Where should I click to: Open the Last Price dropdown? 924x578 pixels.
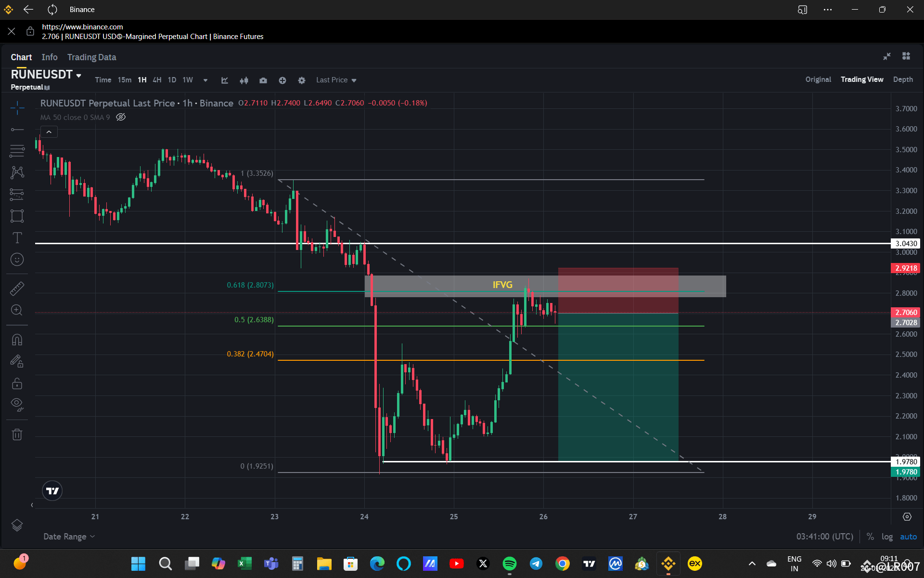point(336,80)
